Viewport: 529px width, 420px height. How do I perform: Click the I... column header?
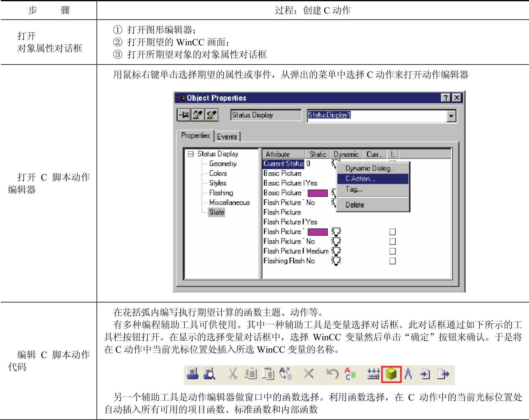[x=393, y=154]
